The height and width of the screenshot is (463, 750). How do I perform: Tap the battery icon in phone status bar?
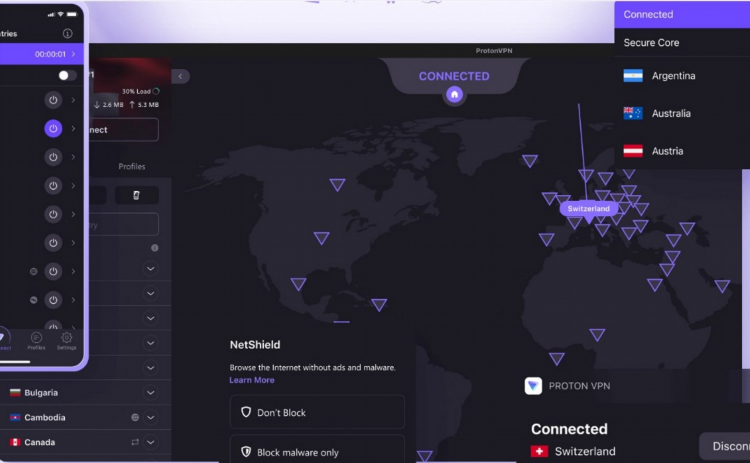coord(72,14)
